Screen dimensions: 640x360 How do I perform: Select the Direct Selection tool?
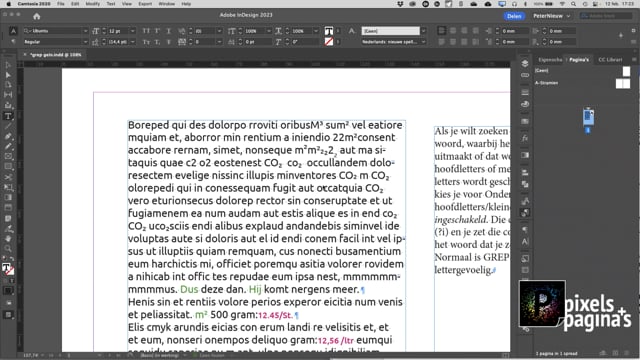click(8, 75)
